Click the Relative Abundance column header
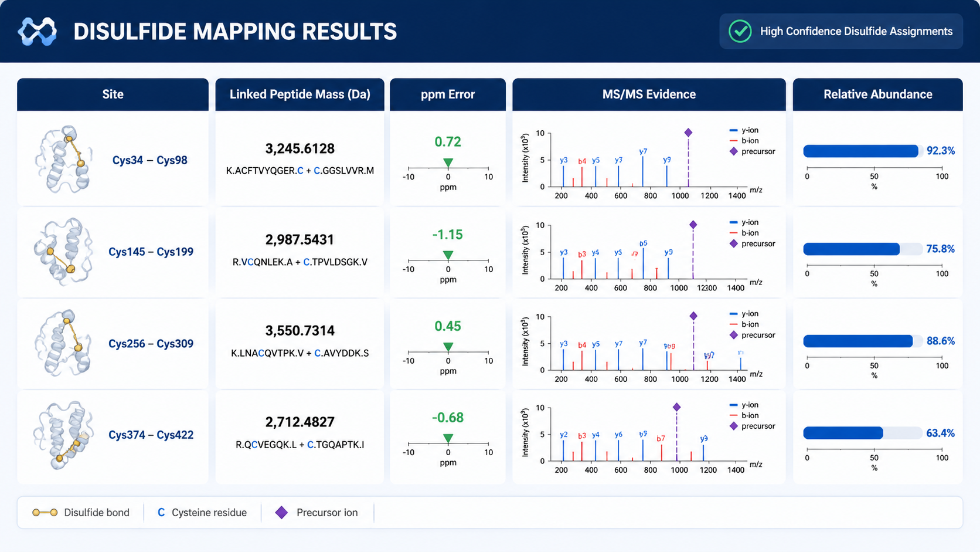 tap(877, 94)
